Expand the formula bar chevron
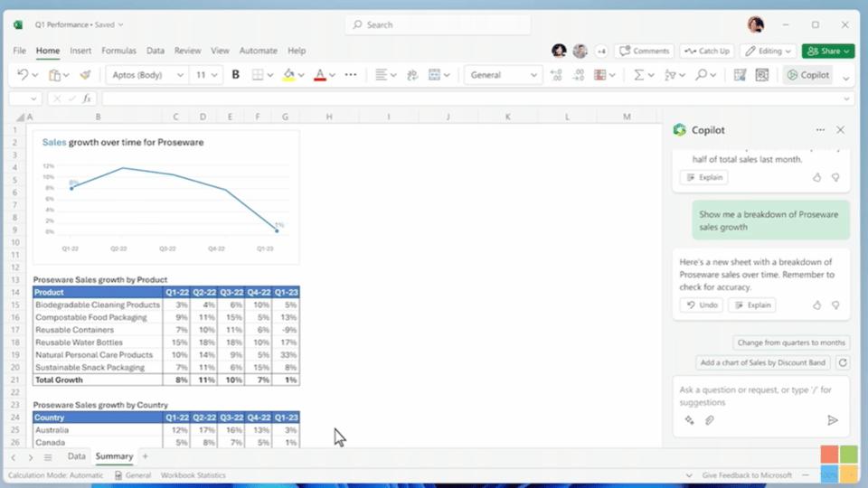The width and height of the screenshot is (868, 488). (846, 99)
